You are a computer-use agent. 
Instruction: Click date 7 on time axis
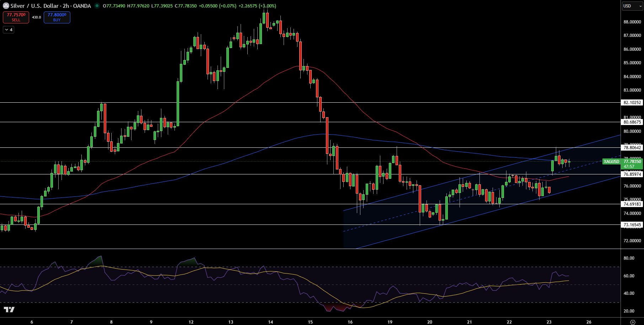(x=71, y=322)
